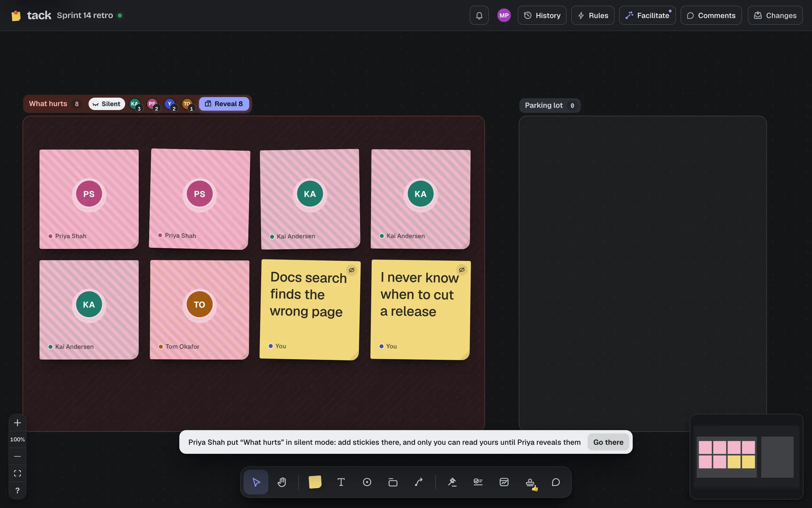Click the PS contributor chip with 2
The image size is (812, 508).
153,104
